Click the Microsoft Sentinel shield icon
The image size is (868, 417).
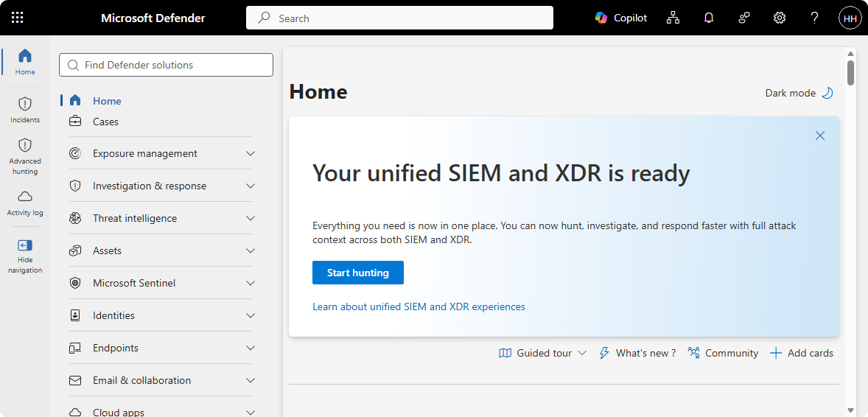(75, 283)
